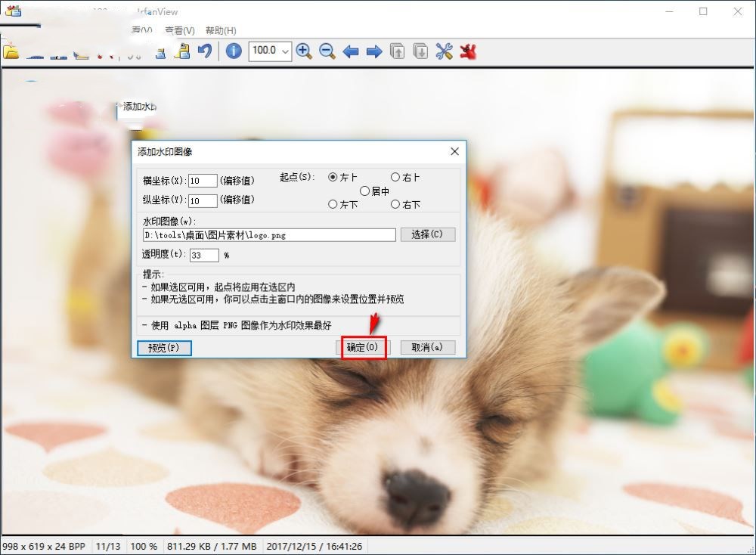Click the 选择(C) browse button

click(428, 234)
